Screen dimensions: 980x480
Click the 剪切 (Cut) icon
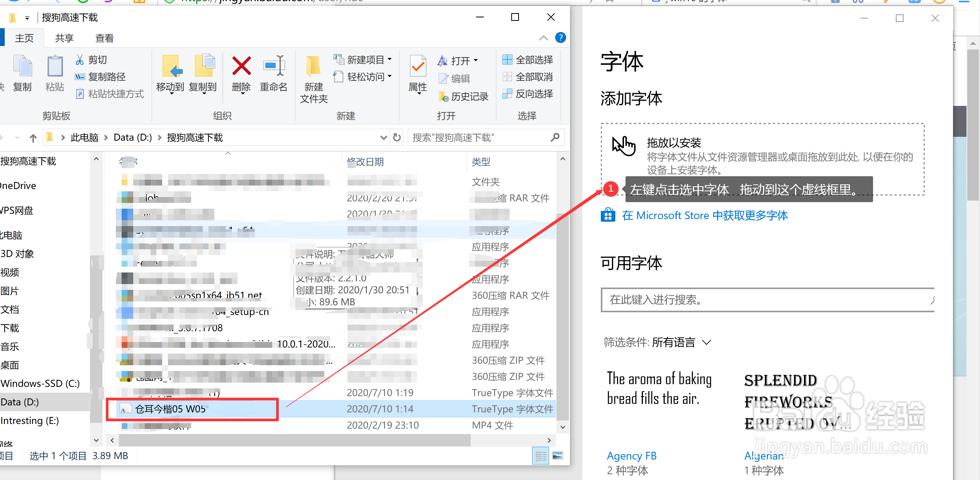pos(92,60)
